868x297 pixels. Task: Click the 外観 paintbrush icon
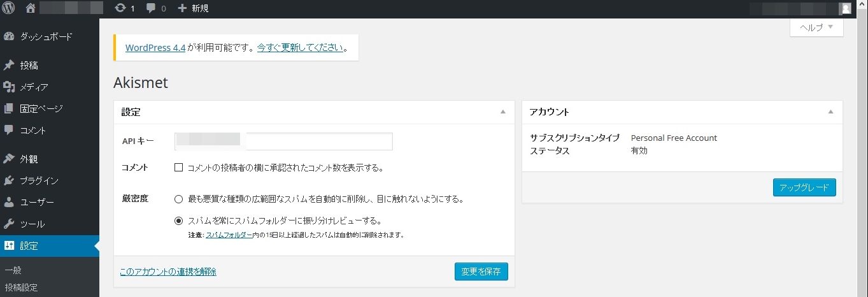click(x=9, y=159)
